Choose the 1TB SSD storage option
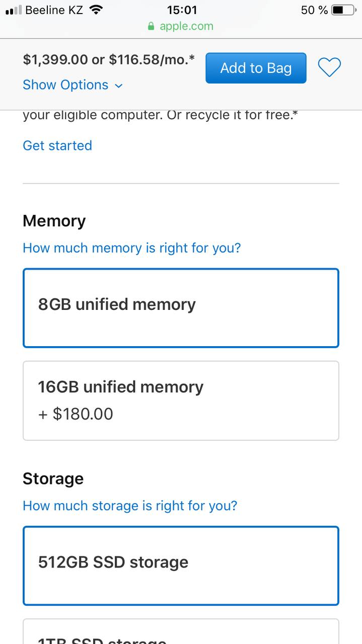This screenshot has height=644, width=362. [x=181, y=631]
